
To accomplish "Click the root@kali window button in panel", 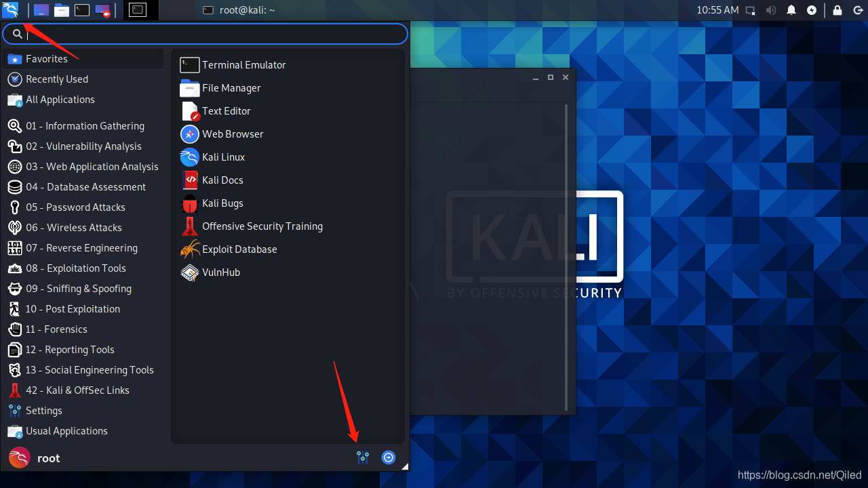I will [239, 10].
